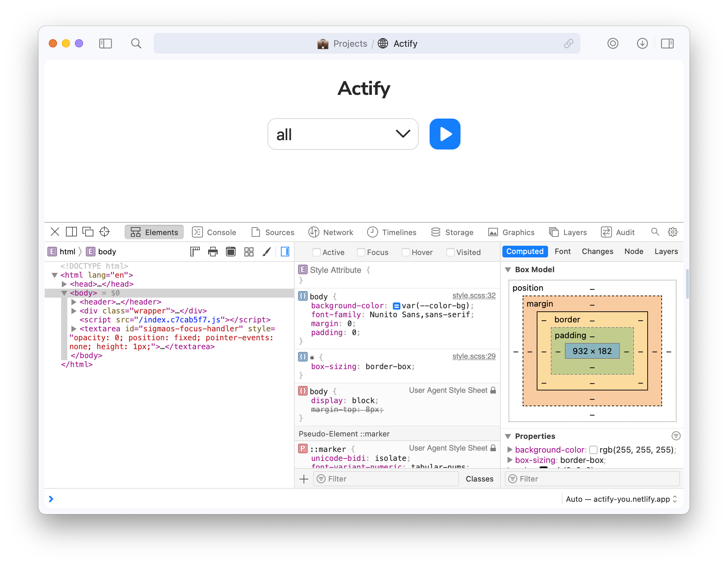Switch to the Console tab
This screenshot has width=728, height=565.
coord(214,232)
